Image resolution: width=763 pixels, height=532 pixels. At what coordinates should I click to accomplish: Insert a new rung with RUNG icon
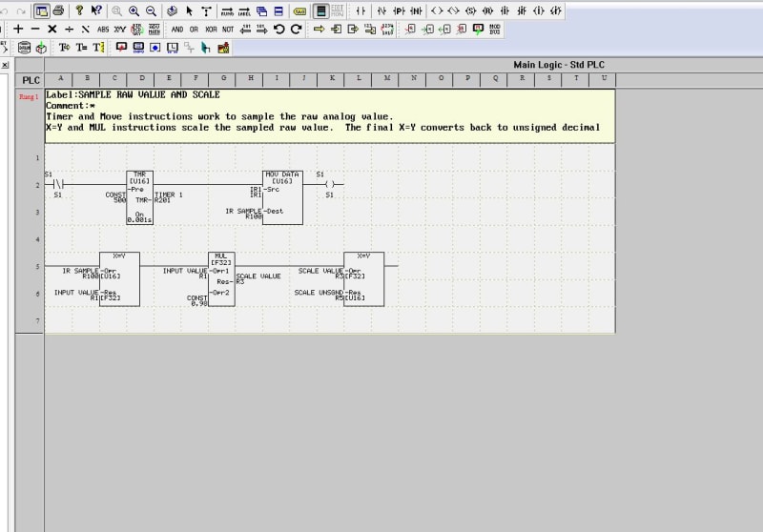[x=227, y=10]
